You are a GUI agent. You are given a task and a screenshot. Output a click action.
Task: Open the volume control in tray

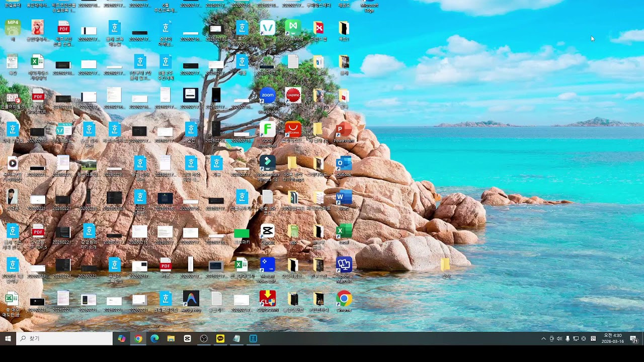coord(559,338)
